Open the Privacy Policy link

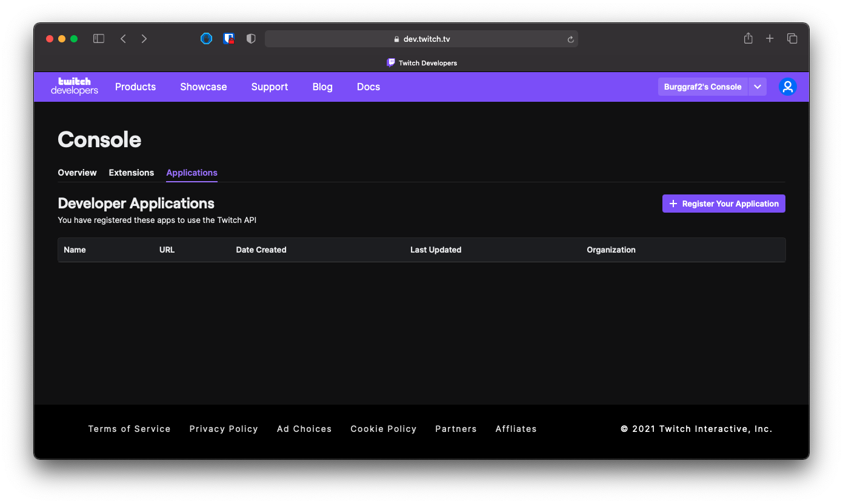(x=224, y=429)
